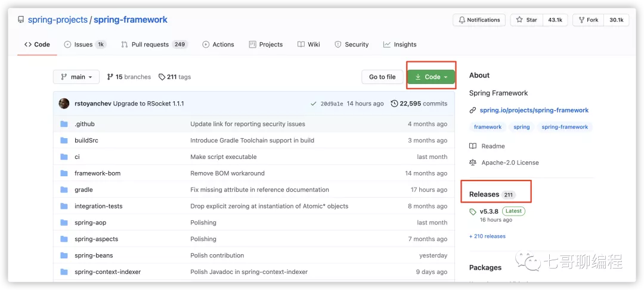Open the Issues tab
644x290 pixels.
click(85, 44)
